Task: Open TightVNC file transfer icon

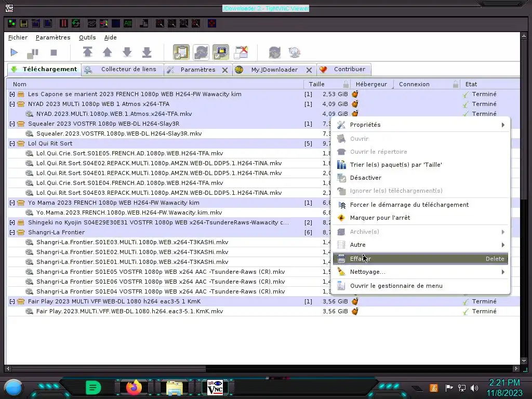Action: (144, 23)
